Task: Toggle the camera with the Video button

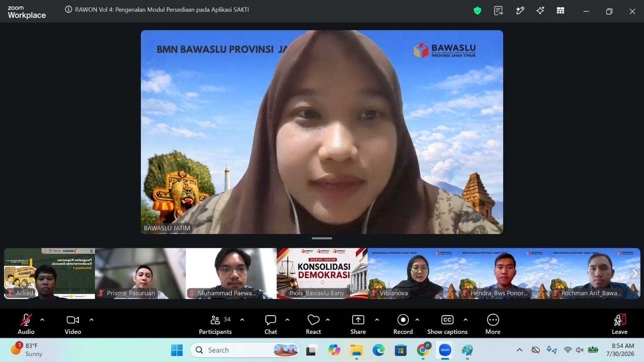Action: tap(73, 324)
